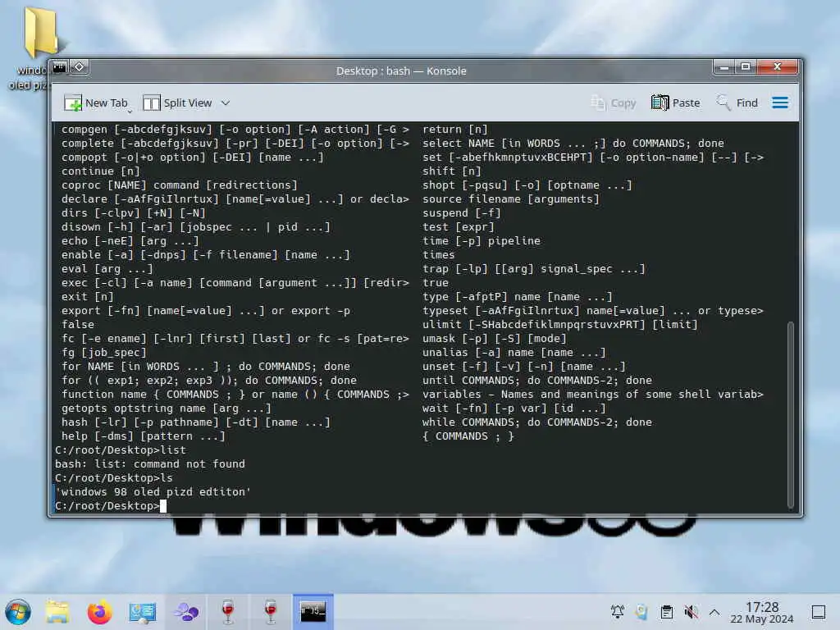This screenshot has height=630, width=840.
Task: Open the purple flower app taskbar icon
Action: tap(186, 612)
